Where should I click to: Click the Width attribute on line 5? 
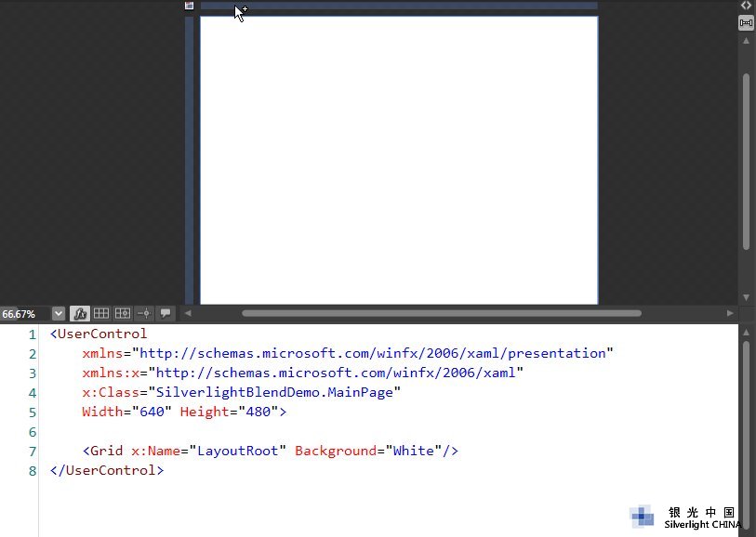[x=102, y=412]
